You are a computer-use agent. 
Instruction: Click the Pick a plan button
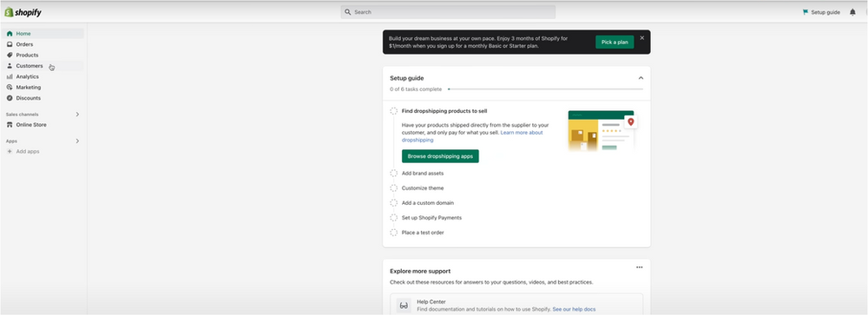pyautogui.click(x=615, y=42)
